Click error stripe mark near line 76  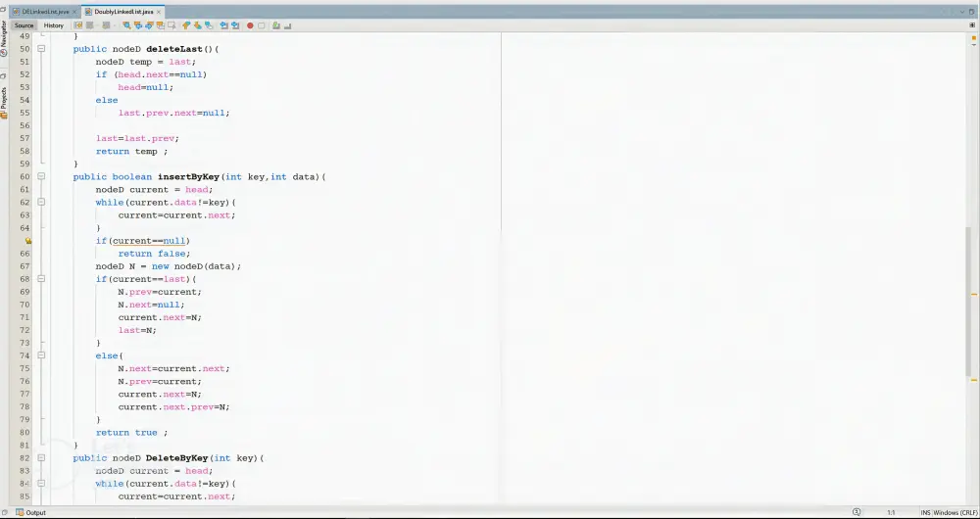tap(974, 380)
